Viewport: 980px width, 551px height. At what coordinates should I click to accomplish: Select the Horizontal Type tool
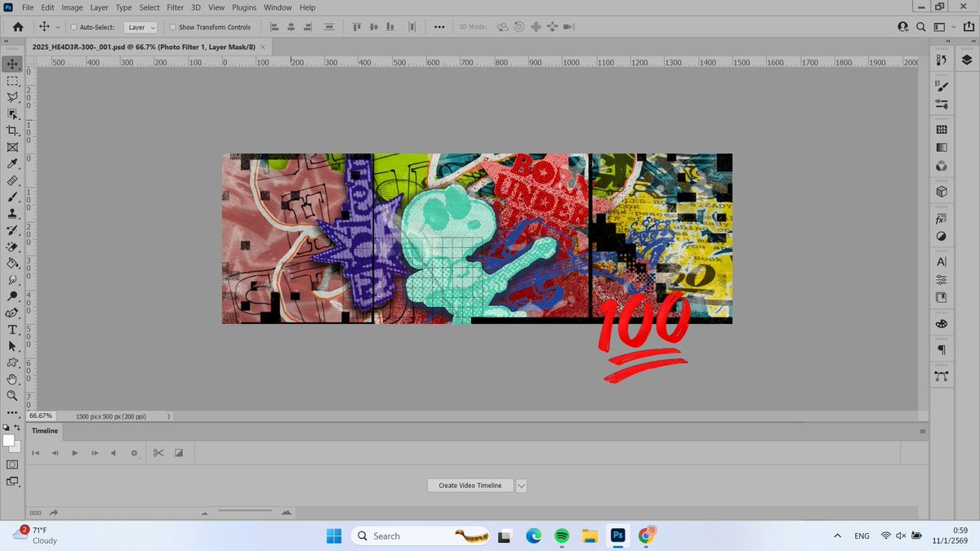pyautogui.click(x=12, y=330)
